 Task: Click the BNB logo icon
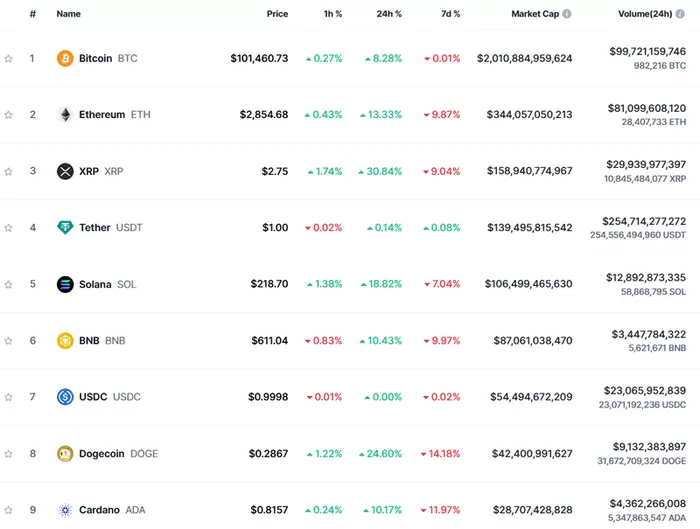click(65, 341)
